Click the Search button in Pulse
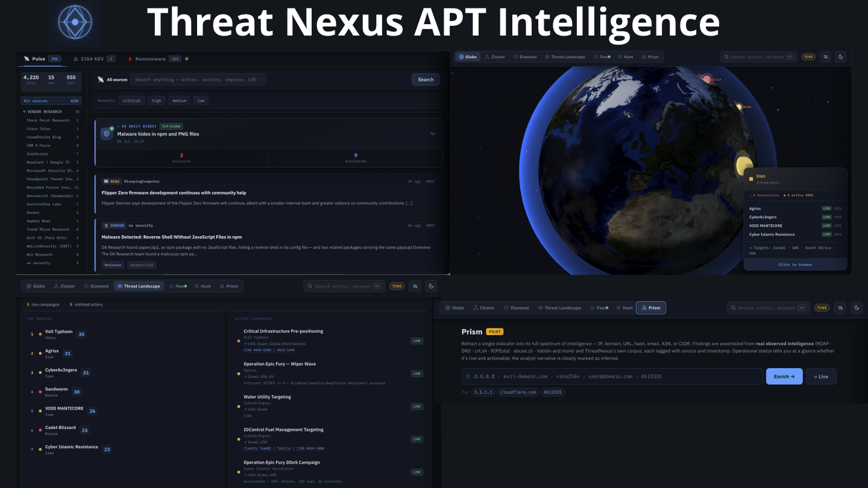 [426, 80]
